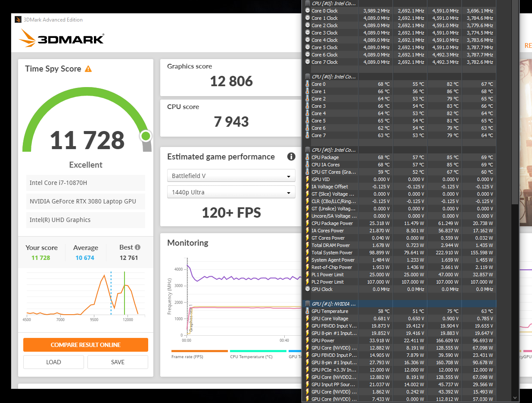Viewport: 532px width, 403px height.
Task: Click the 61.249 W CPU Package Power value
Action: [447, 223]
